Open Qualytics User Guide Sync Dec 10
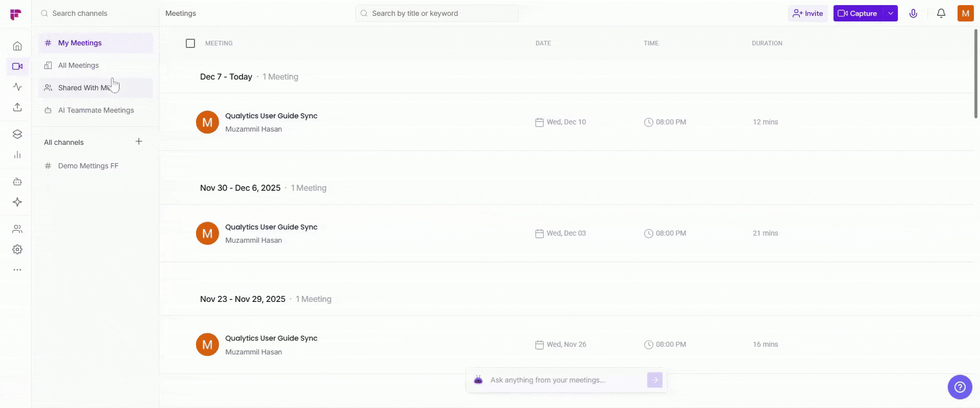 pos(271,116)
